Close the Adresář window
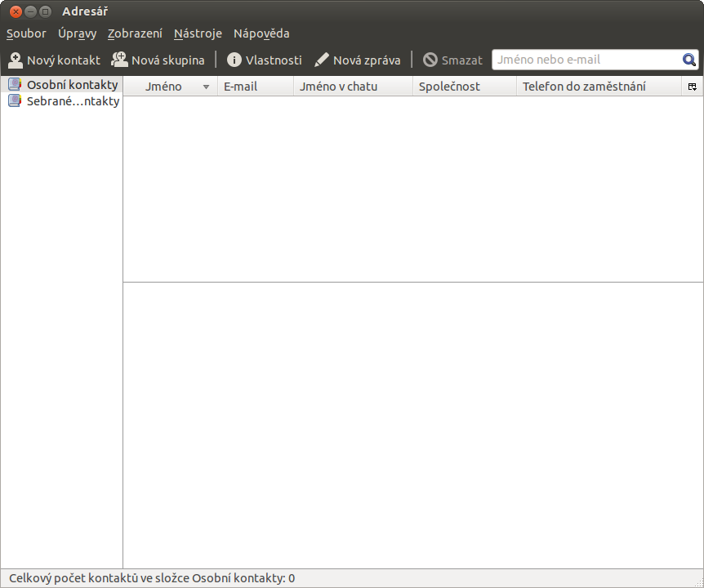This screenshot has width=704, height=588. (x=16, y=11)
